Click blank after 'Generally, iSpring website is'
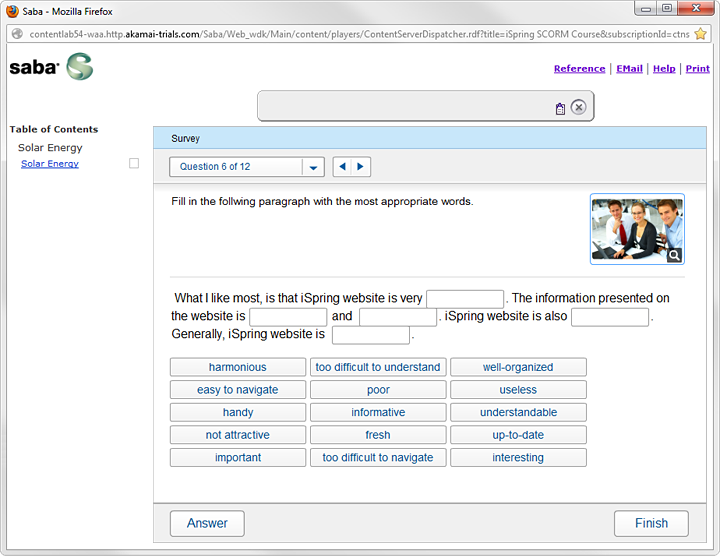Image resolution: width=721 pixels, height=556 pixels. click(371, 335)
